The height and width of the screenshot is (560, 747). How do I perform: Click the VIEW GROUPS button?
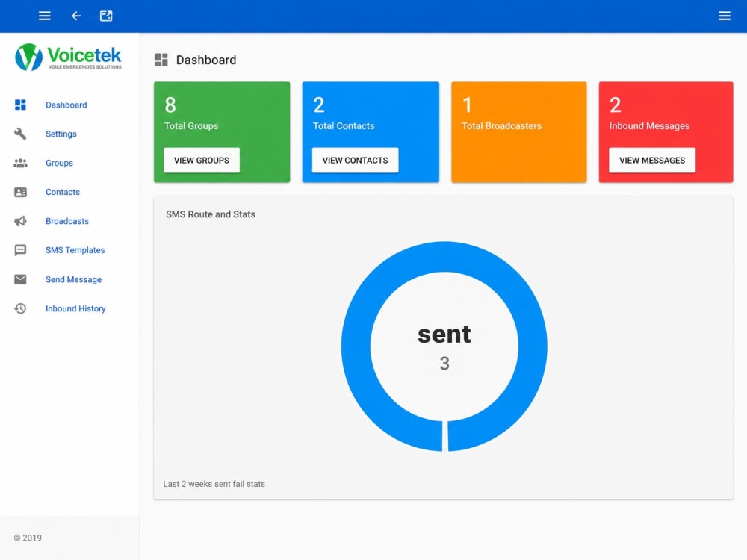[202, 160]
